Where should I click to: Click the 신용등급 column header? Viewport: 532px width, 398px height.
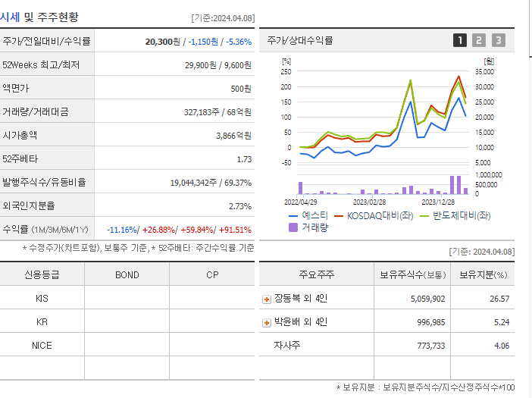click(x=42, y=274)
